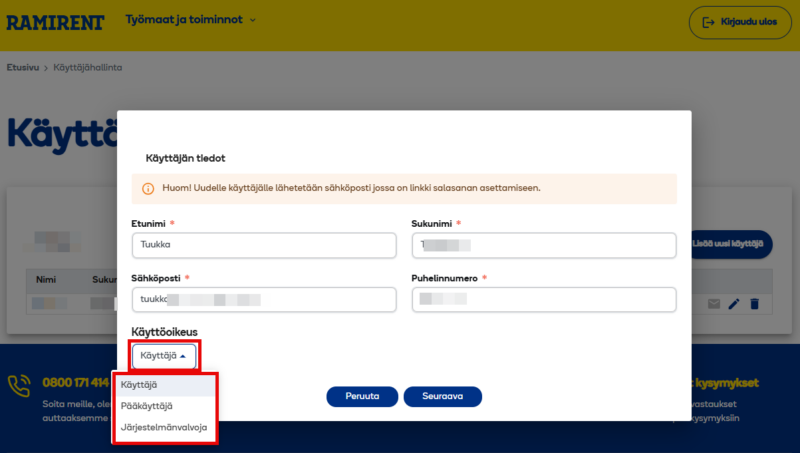Go to Etusivu in the breadcrumb
This screenshot has height=453, width=800.
point(22,67)
